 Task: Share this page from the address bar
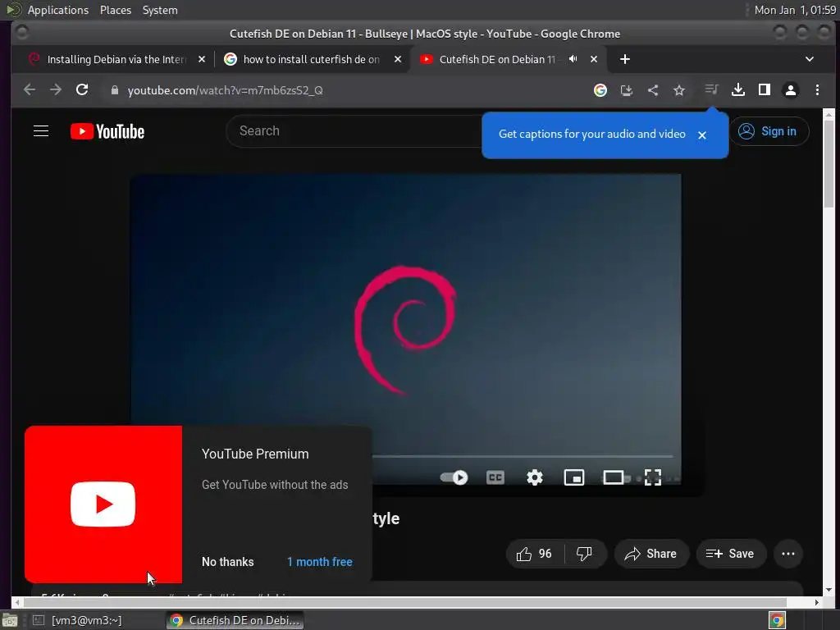pyautogui.click(x=653, y=90)
